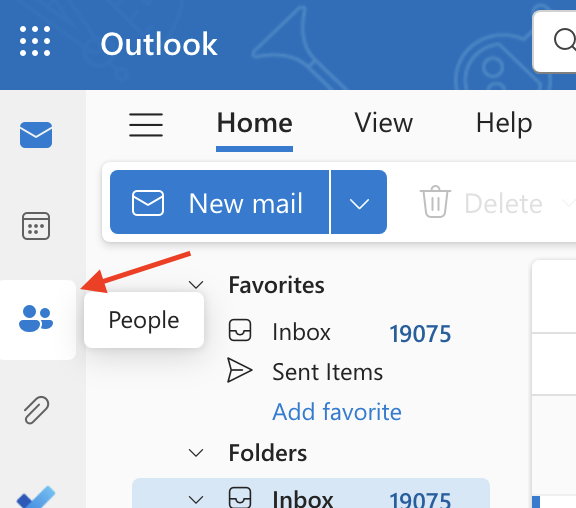Open the Files paperclip icon
The width and height of the screenshot is (576, 508).
(36, 410)
